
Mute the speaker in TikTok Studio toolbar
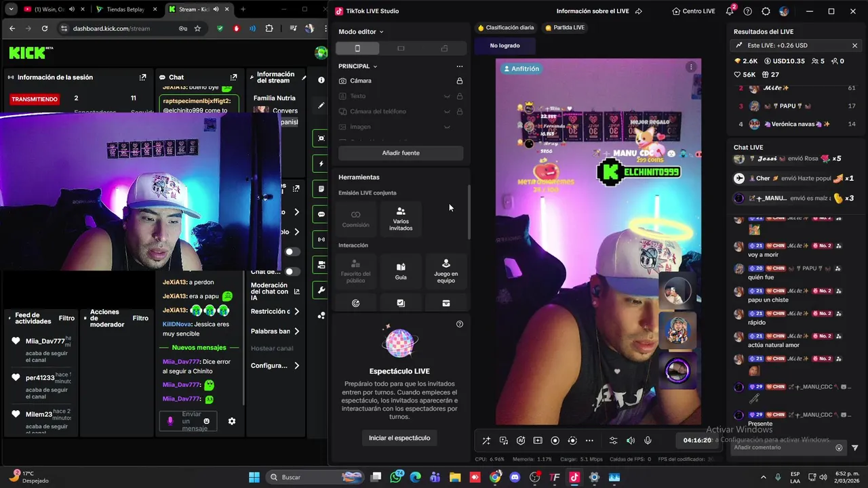pyautogui.click(x=631, y=441)
